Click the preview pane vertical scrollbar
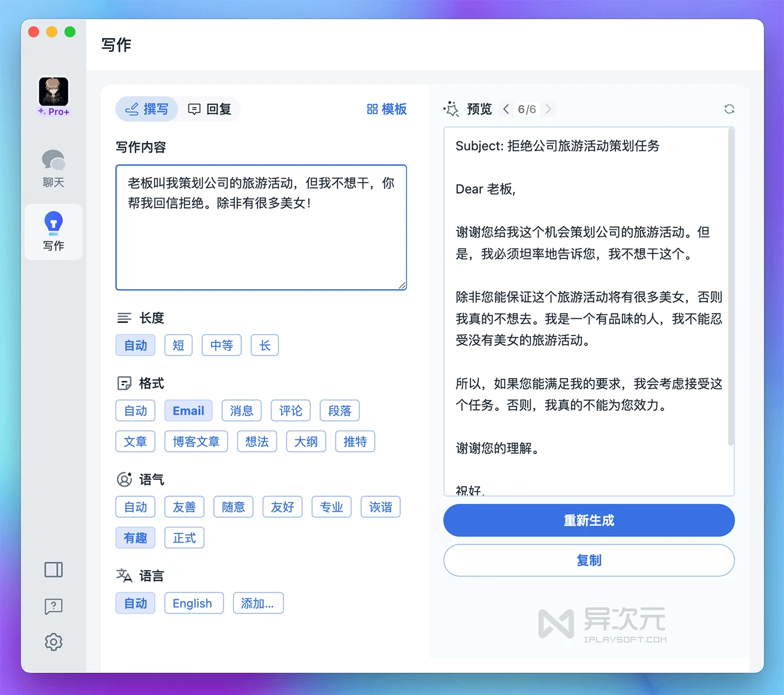 (730, 288)
